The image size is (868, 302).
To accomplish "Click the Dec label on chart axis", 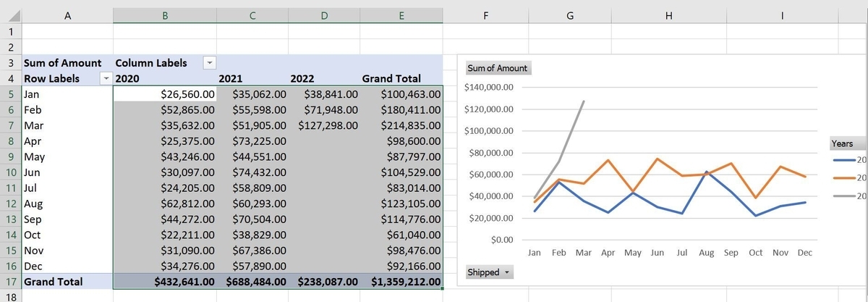I will coord(804,253).
